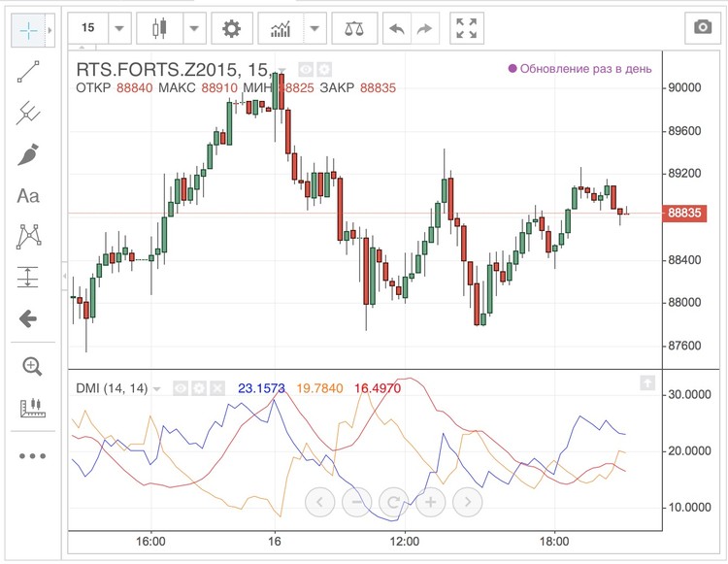
Task: Activate the text annotation tool
Action: tap(28, 196)
